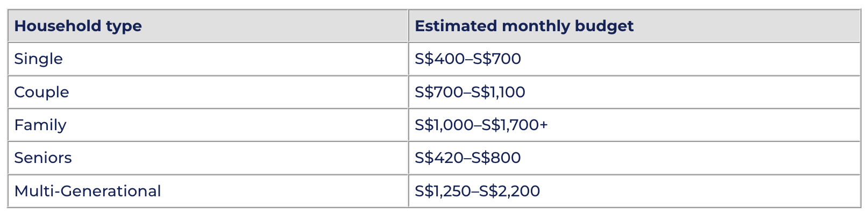Click the S$700–S$1,100 budget cell
This screenshot has height=213, width=868.
(x=635, y=92)
